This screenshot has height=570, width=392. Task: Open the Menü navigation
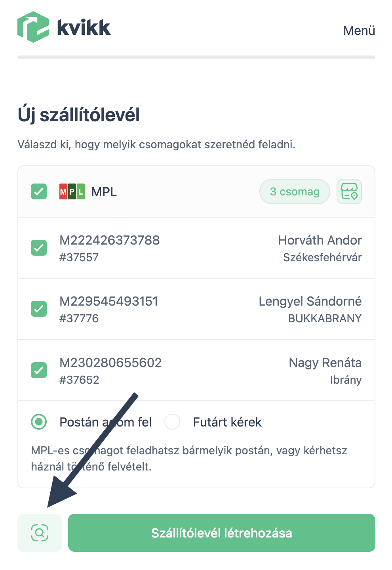(x=359, y=31)
